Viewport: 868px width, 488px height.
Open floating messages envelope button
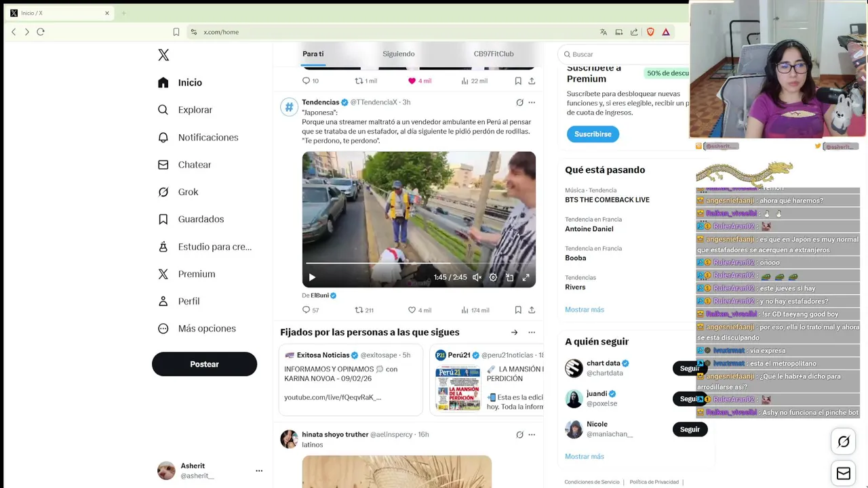coord(844,474)
